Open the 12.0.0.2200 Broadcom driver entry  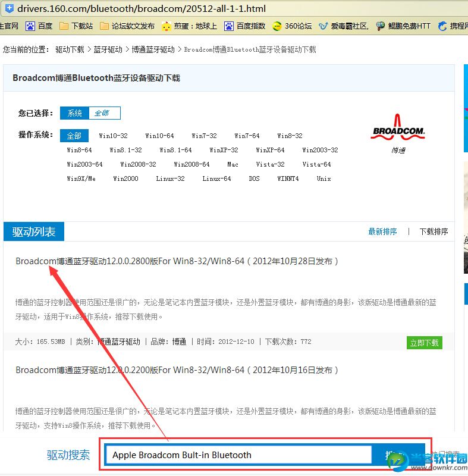point(177,370)
